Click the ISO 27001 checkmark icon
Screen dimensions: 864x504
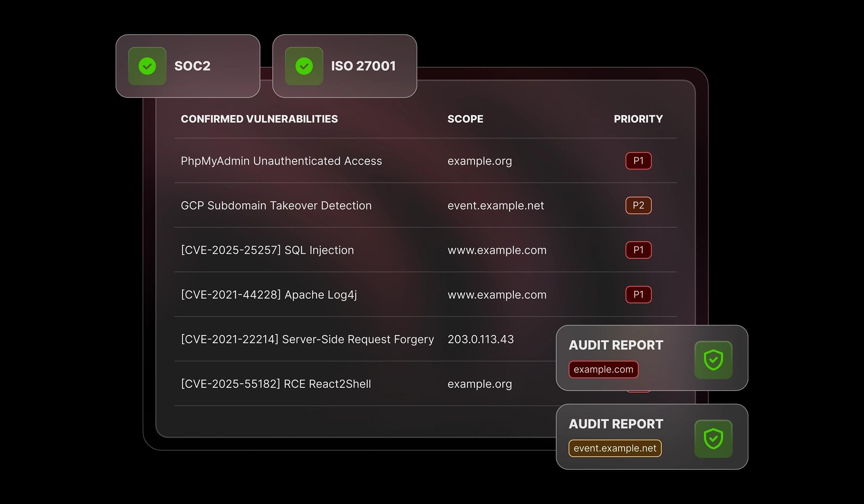[303, 66]
